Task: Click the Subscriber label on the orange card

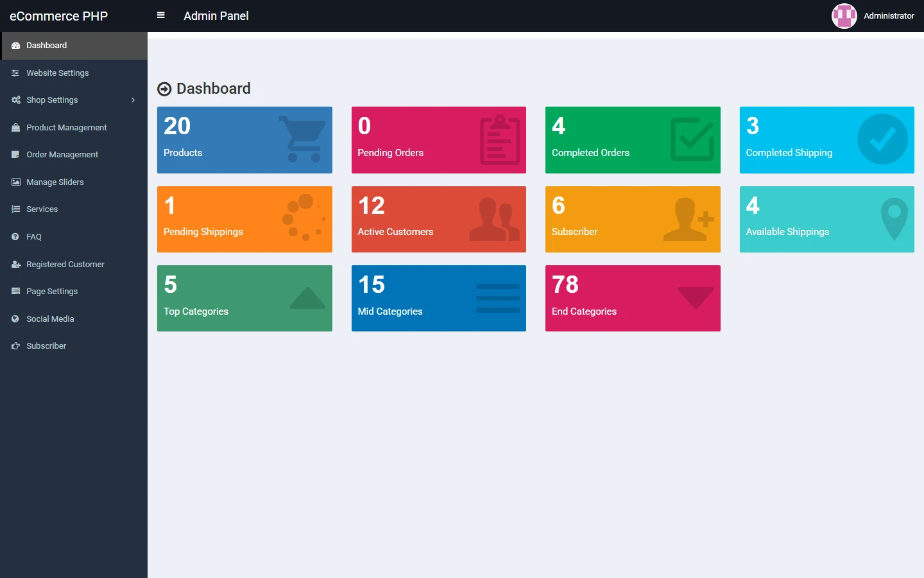Action: point(575,232)
